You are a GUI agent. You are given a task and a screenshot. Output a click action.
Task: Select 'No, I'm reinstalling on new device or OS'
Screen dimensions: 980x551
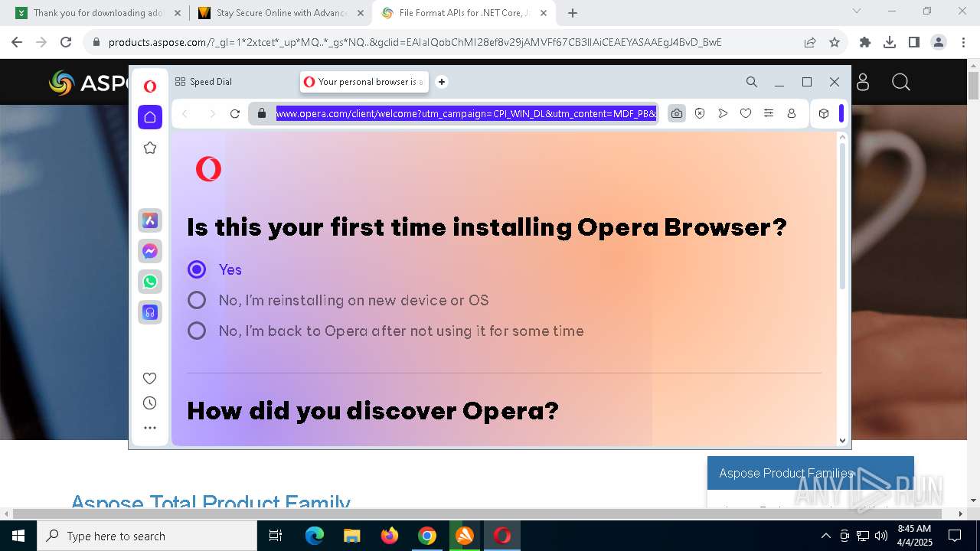pyautogui.click(x=197, y=300)
